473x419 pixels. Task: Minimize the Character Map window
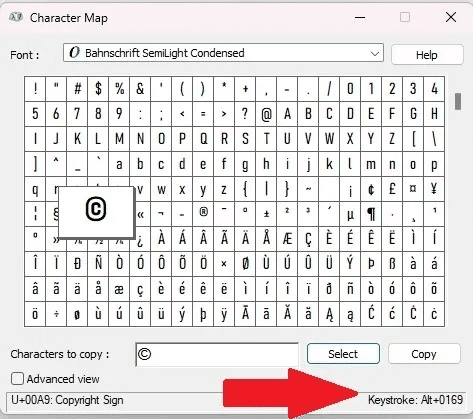click(x=360, y=17)
